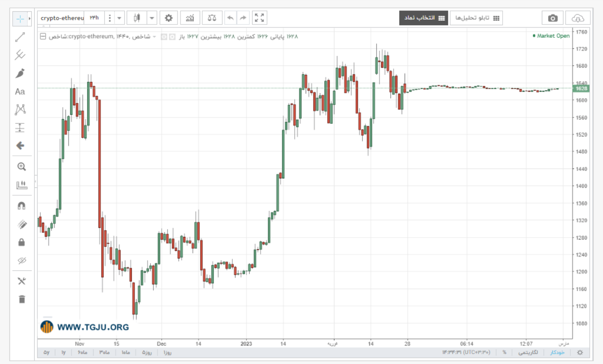The height and width of the screenshot is (364, 603).
Task: Select the crosshair cursor tool
Action: (x=20, y=19)
